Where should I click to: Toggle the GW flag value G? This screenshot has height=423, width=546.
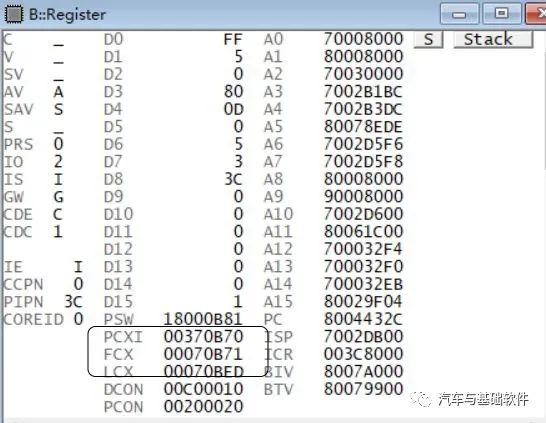[58, 197]
